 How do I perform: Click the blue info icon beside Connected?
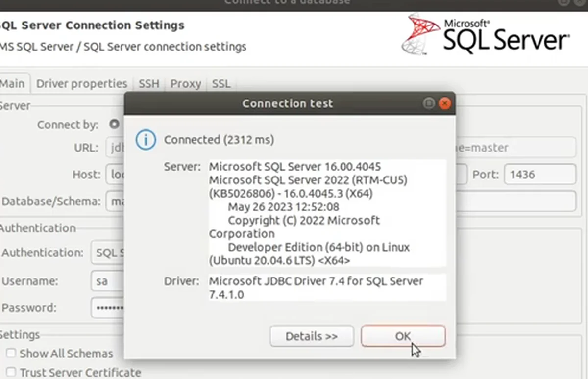pyautogui.click(x=146, y=140)
